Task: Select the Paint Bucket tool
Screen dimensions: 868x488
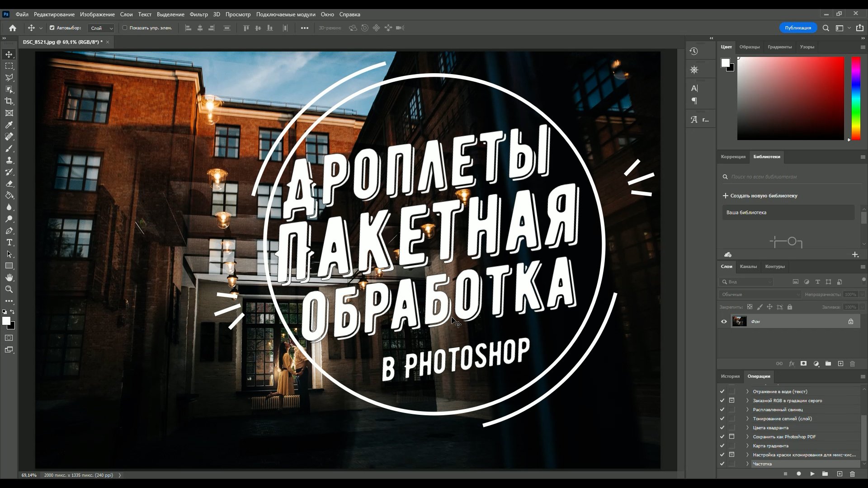Action: [9, 195]
